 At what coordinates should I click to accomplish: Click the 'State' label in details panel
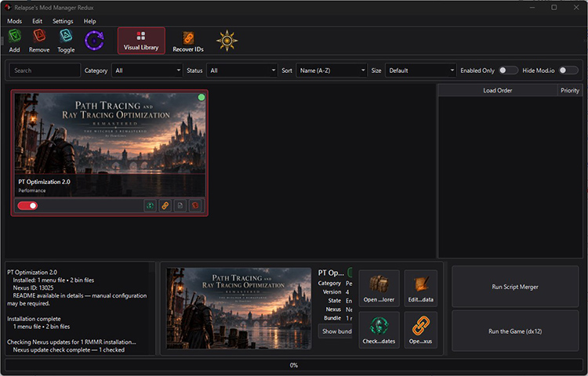(335, 301)
